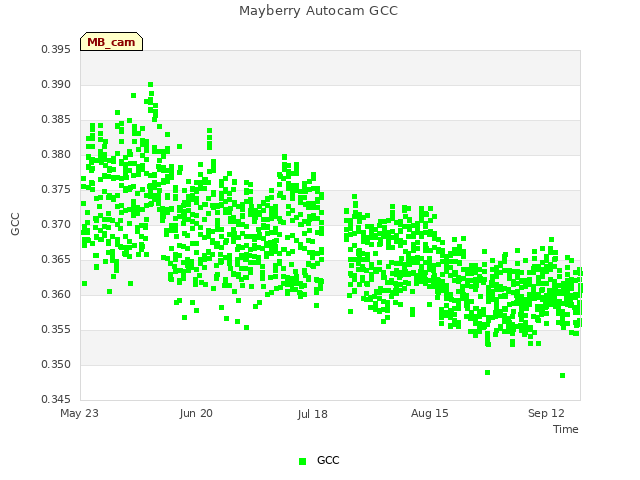Click the 0.360 y-axis value
This screenshot has width=640, height=480.
pyautogui.click(x=56, y=295)
